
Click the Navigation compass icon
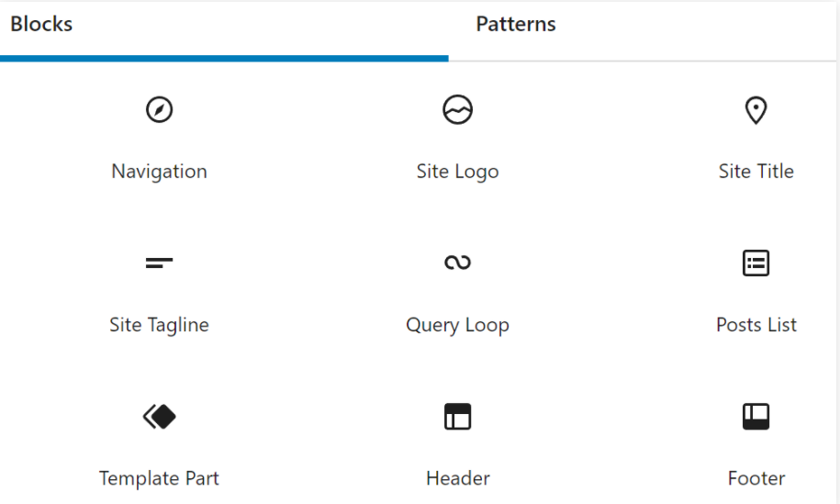click(x=159, y=110)
